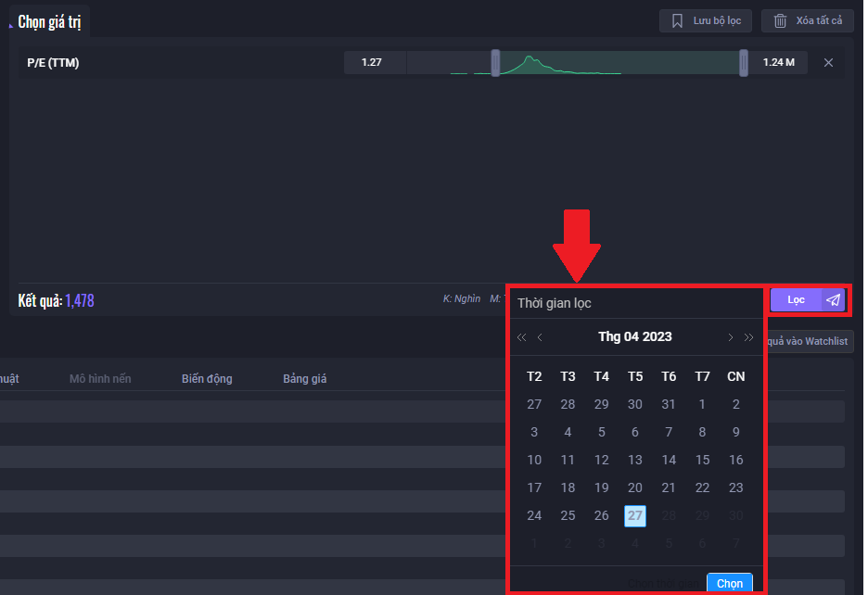This screenshot has width=868, height=595.
Task: Select the Mô hình nến tab
Action: (x=100, y=379)
